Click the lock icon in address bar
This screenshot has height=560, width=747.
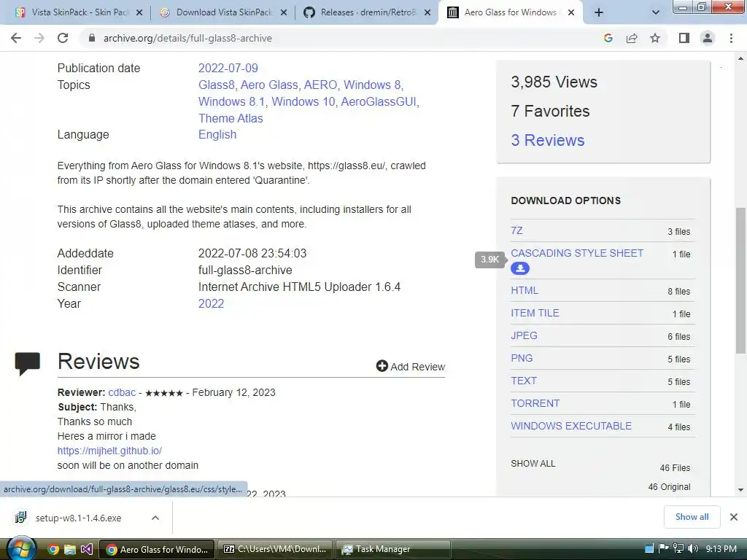click(x=92, y=38)
